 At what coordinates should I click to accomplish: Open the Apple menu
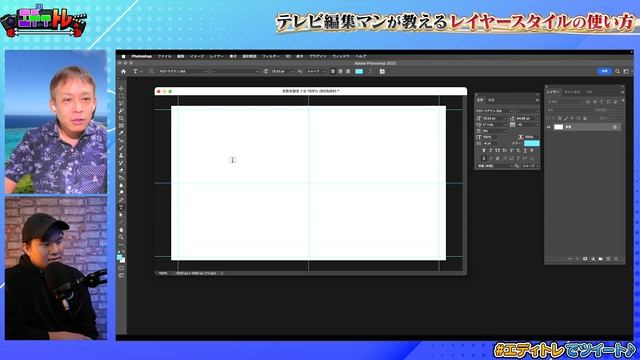tap(124, 56)
